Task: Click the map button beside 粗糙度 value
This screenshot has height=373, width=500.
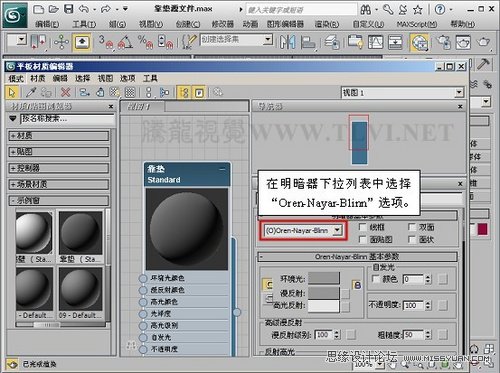Action: pos(443,334)
